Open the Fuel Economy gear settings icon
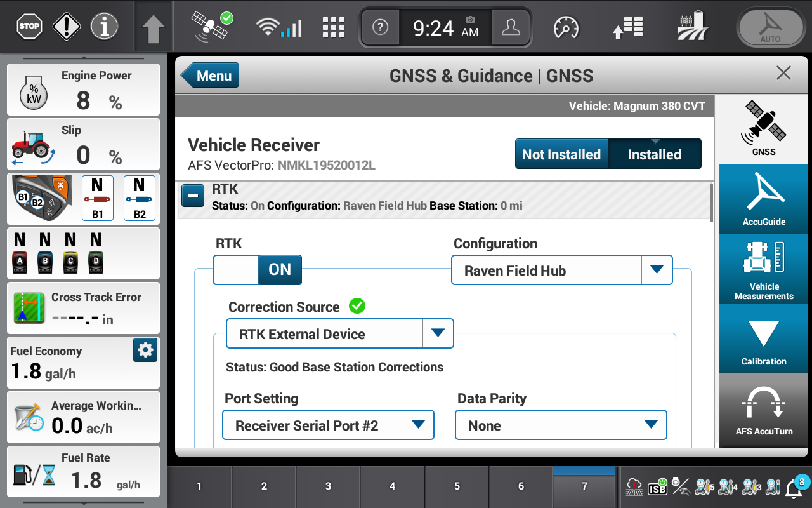 pyautogui.click(x=145, y=350)
